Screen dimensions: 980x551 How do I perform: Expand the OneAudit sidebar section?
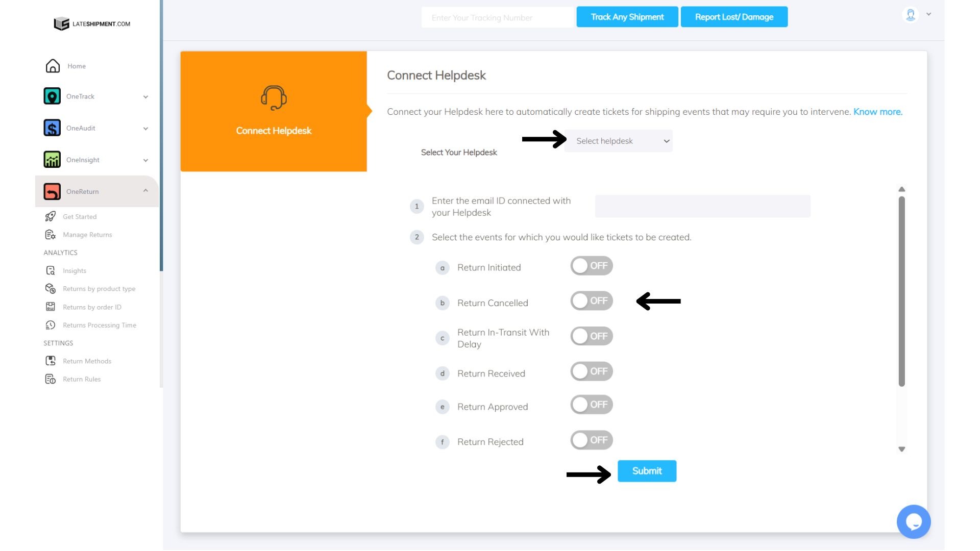pos(145,129)
